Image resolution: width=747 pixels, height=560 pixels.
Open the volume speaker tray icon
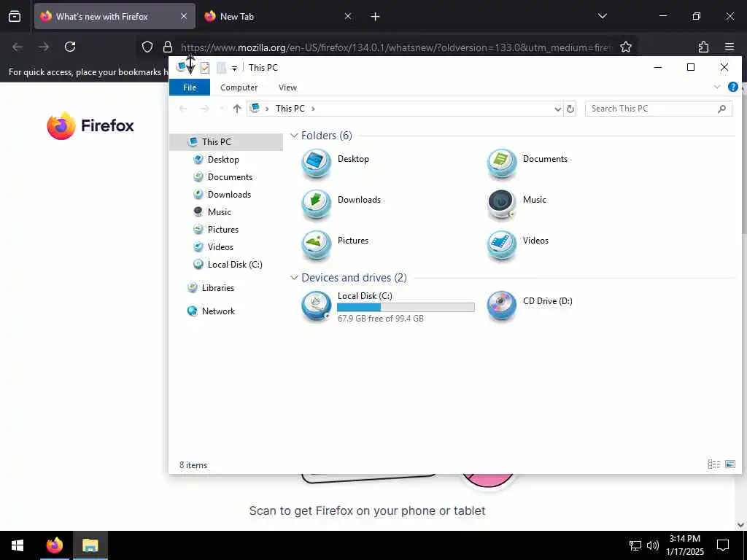pos(653,545)
